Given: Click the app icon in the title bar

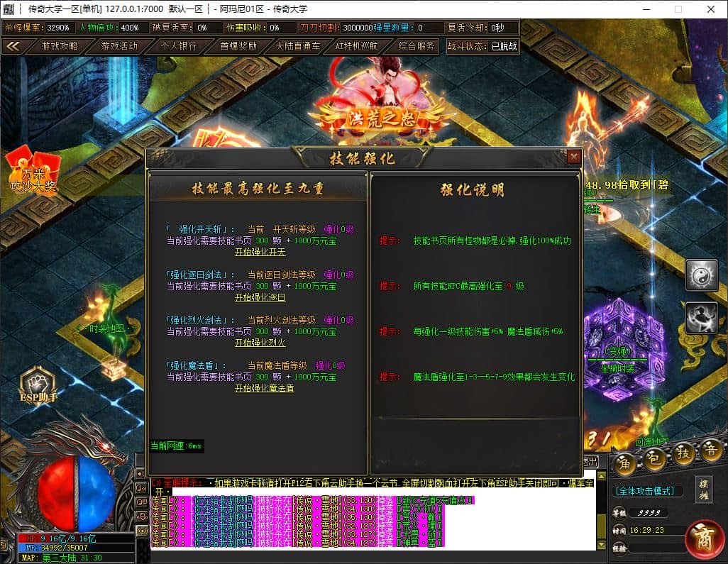Looking at the screenshot, I should (9, 9).
